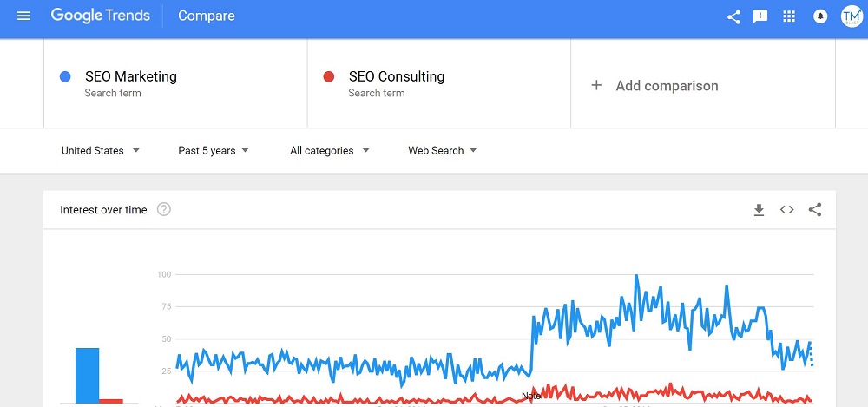Open the notifications bell
This screenshot has width=868, height=407.
tap(820, 16)
